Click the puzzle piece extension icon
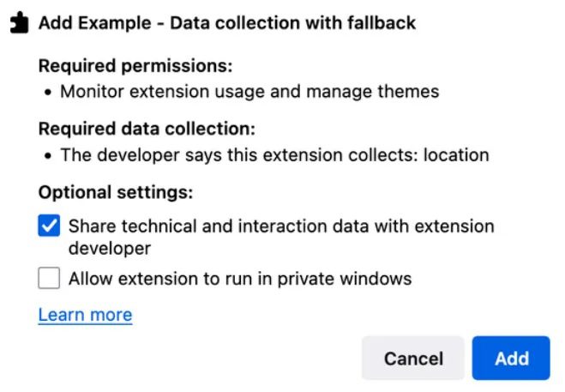 coord(19,23)
